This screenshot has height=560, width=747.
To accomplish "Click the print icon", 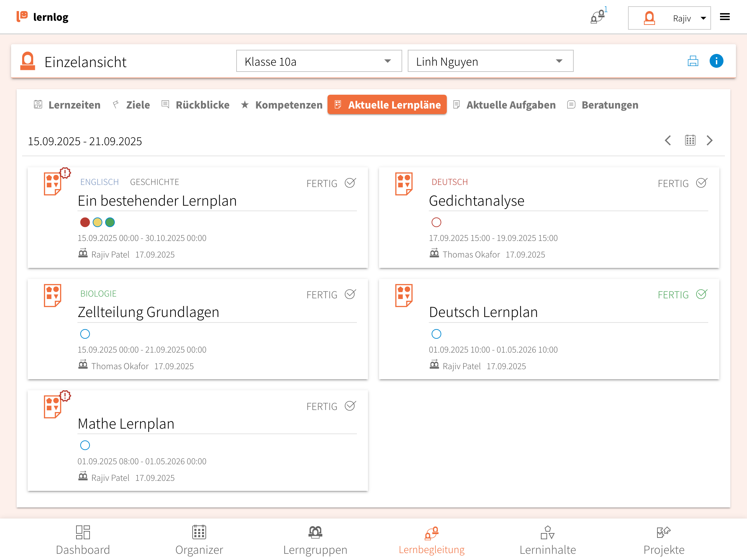I will click(x=693, y=61).
